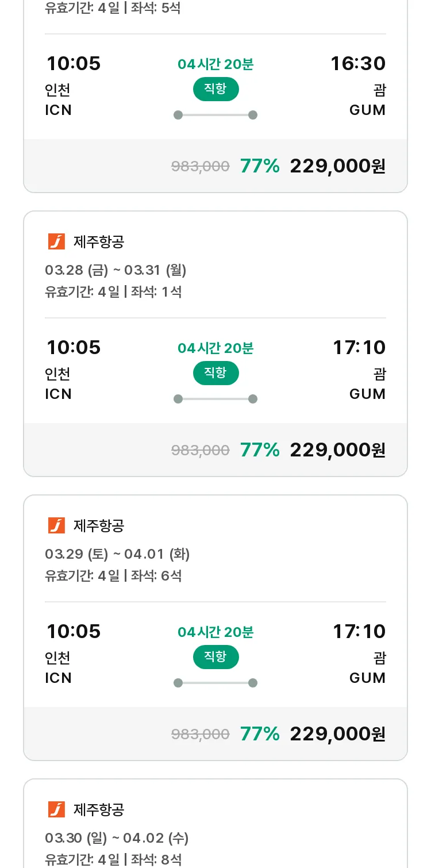The image size is (431, 868).
Task: Click Jeju Air logo on 03.29 flight card
Action: tap(56, 525)
